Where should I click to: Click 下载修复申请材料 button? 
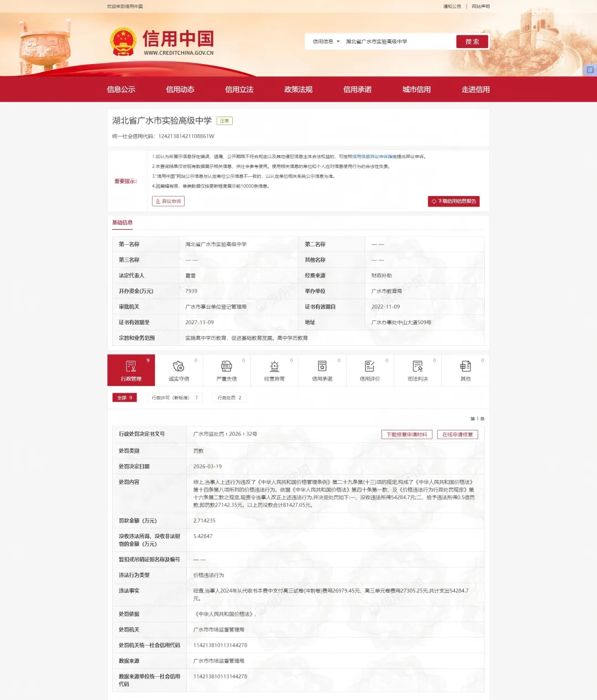(407, 435)
